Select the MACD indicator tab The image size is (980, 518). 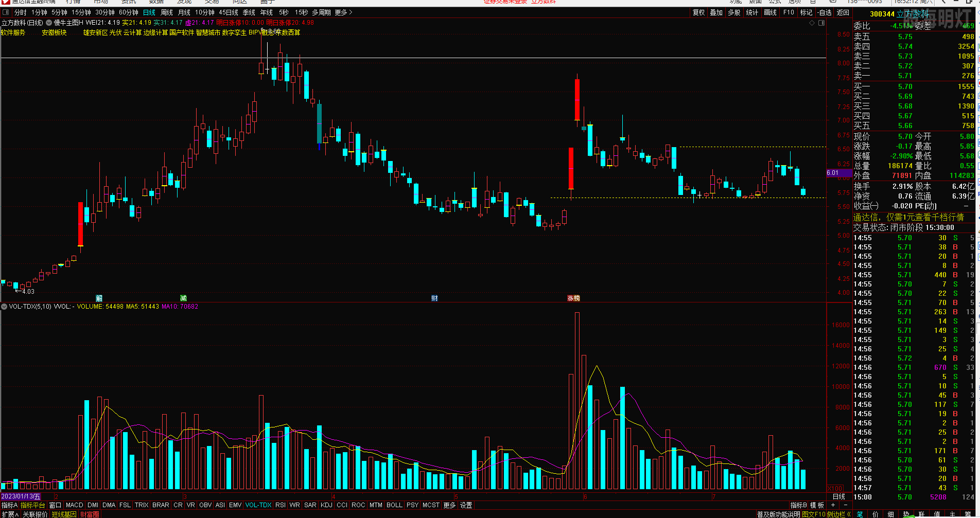pos(75,505)
